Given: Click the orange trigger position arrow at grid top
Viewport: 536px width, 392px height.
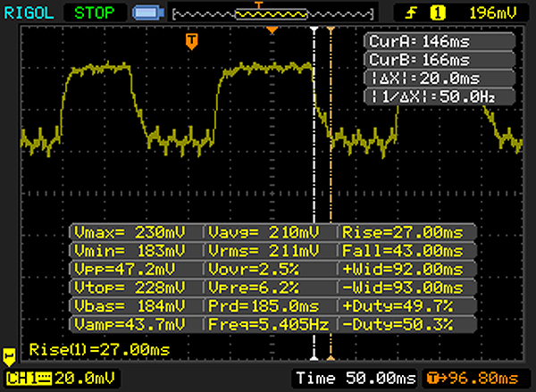Looking at the screenshot, I should pos(272,30).
